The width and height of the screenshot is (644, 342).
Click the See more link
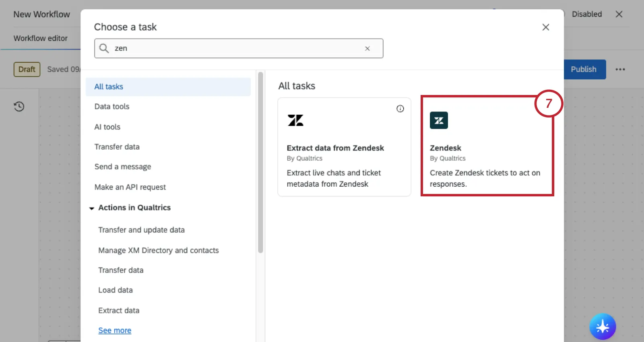115,330
